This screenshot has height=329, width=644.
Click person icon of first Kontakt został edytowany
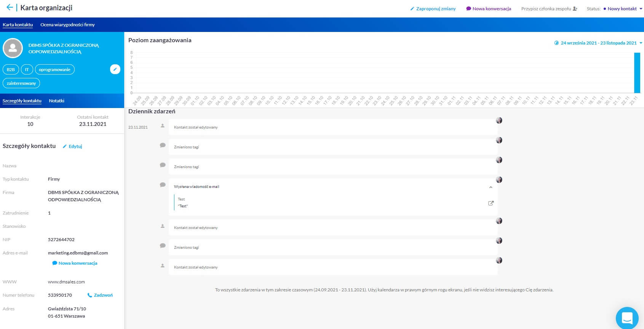pyautogui.click(x=163, y=126)
